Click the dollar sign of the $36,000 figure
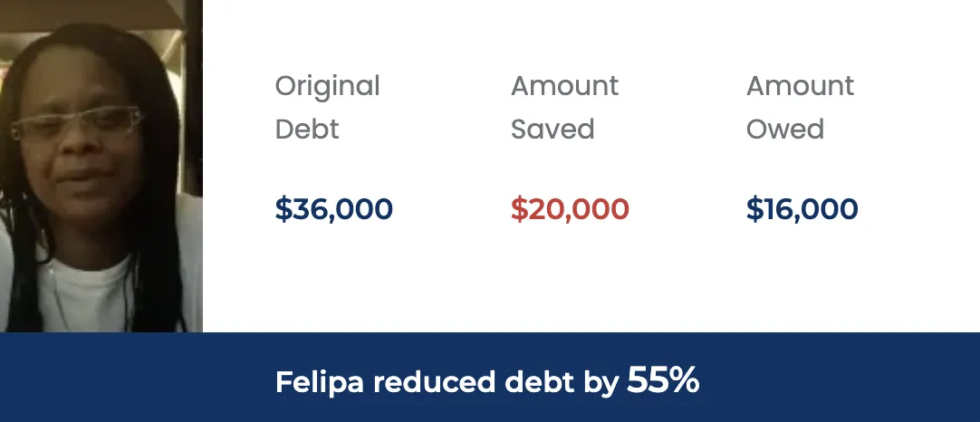Screen dimensions: 980x422 tap(283, 209)
